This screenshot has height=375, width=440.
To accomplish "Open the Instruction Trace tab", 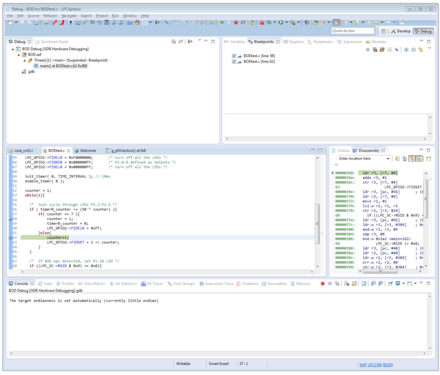I will pos(217,284).
